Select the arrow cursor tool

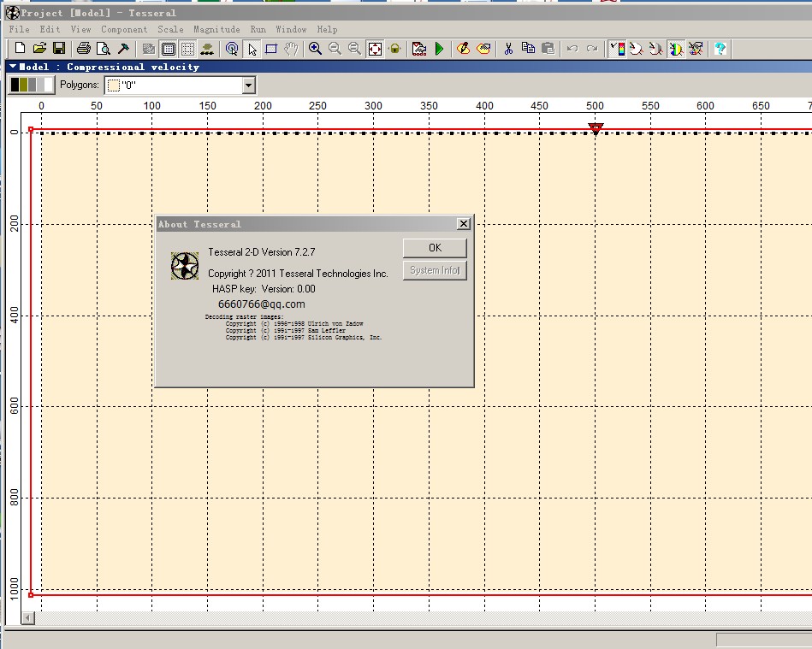tap(252, 49)
